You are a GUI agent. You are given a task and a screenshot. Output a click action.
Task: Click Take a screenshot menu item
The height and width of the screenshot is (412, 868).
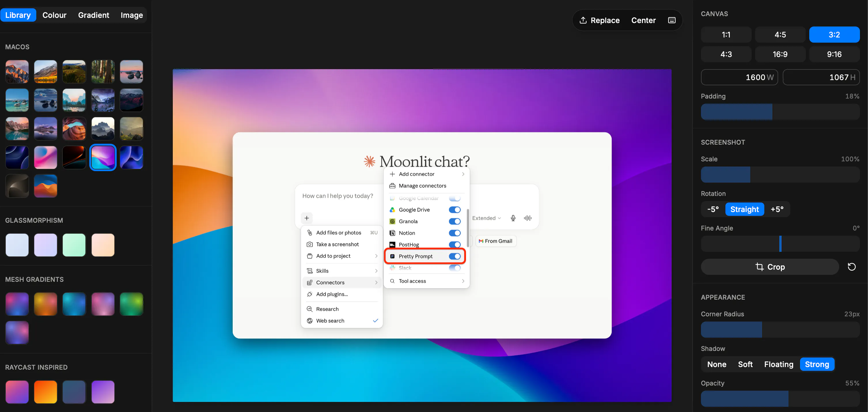click(342, 244)
